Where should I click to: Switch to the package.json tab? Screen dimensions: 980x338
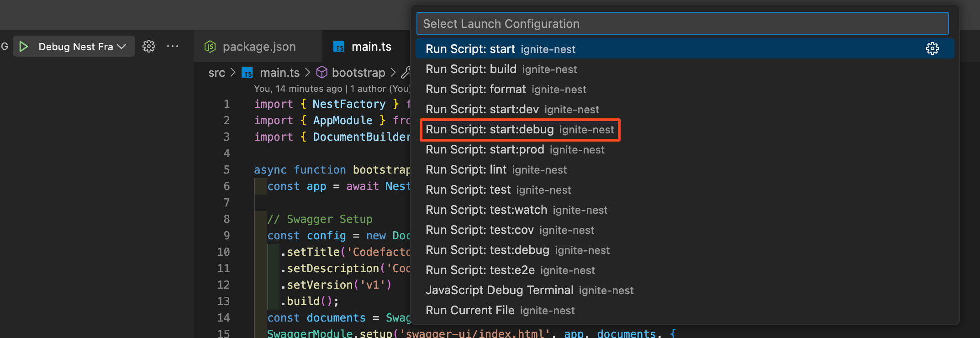pos(259,47)
